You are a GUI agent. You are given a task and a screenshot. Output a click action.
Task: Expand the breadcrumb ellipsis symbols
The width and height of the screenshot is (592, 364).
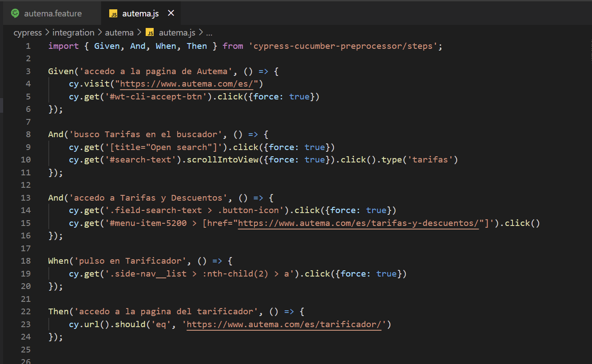tap(209, 32)
